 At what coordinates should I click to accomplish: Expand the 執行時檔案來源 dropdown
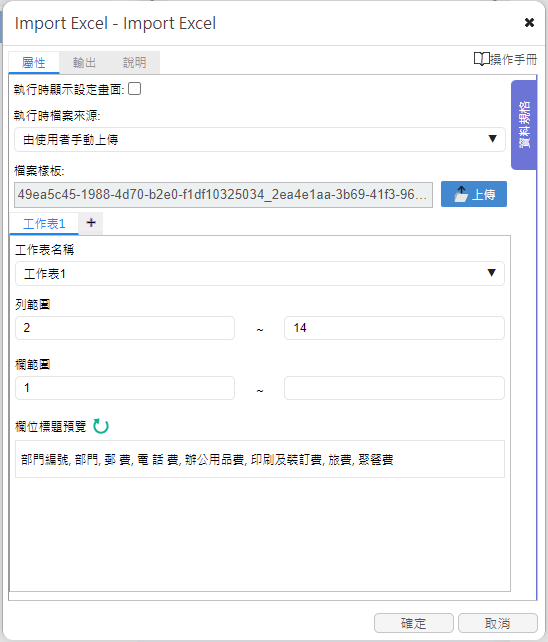[260, 140]
